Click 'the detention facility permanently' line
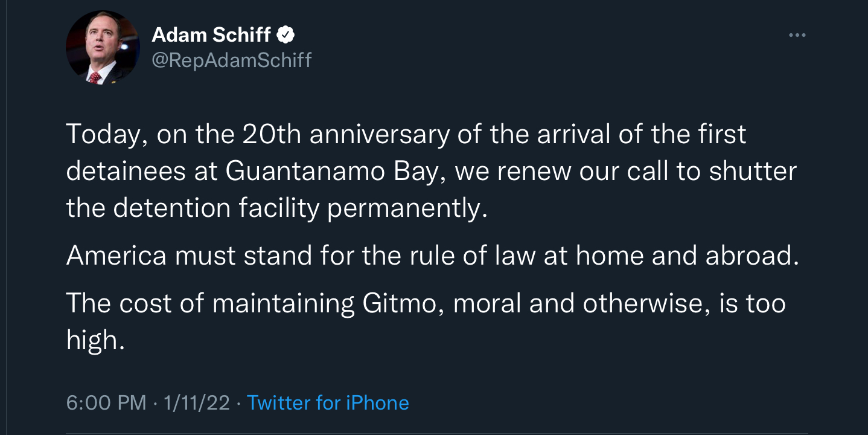 pyautogui.click(x=276, y=208)
